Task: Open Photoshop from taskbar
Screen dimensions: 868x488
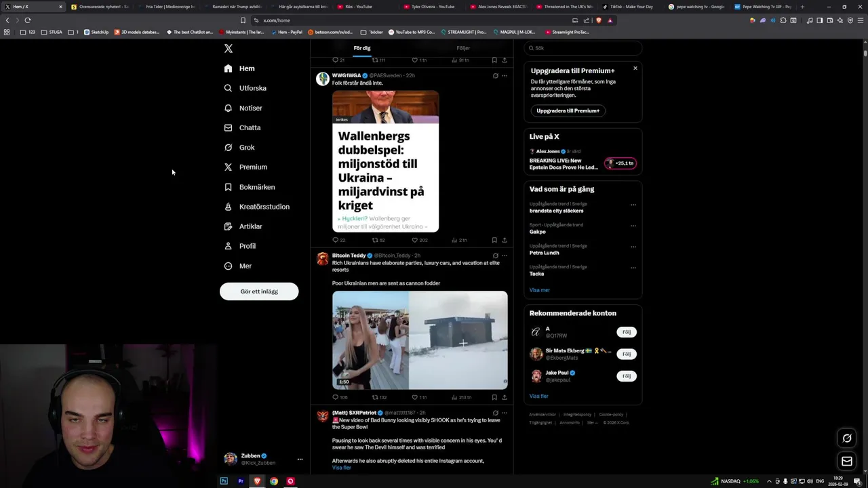Action: 224,481
